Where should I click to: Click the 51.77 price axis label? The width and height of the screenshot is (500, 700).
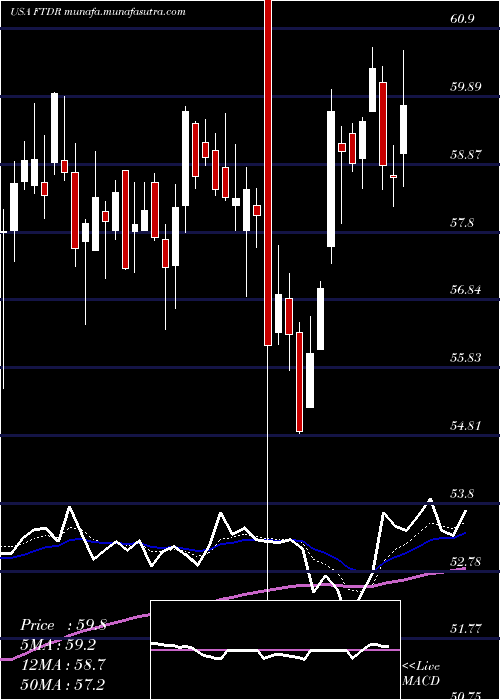(x=466, y=629)
